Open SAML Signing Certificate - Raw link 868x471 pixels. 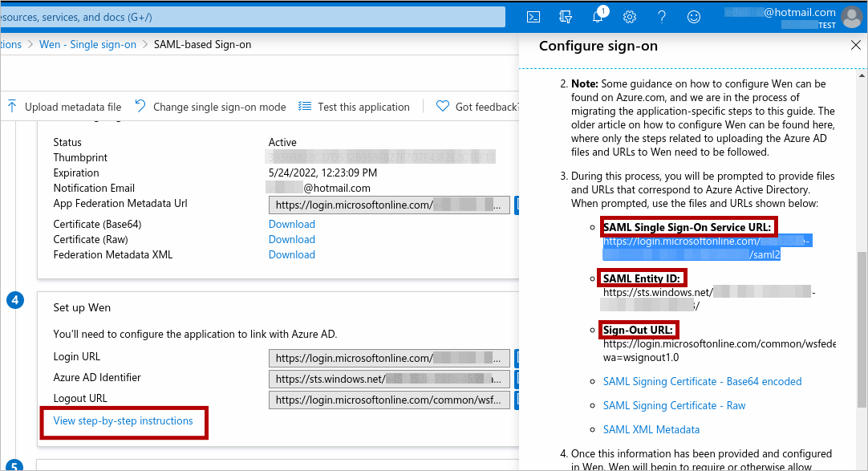pyautogui.click(x=674, y=406)
